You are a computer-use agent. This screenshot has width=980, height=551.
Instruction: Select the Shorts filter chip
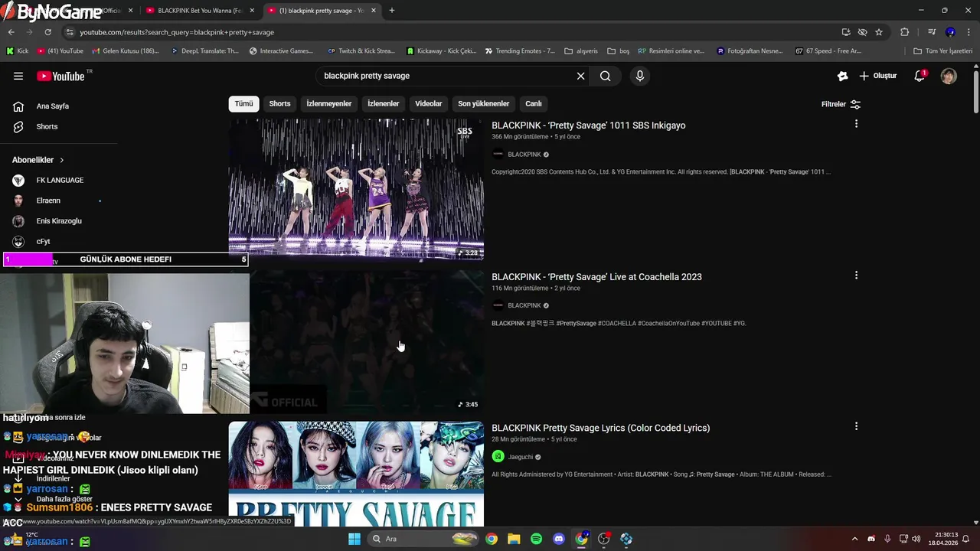[x=279, y=103]
